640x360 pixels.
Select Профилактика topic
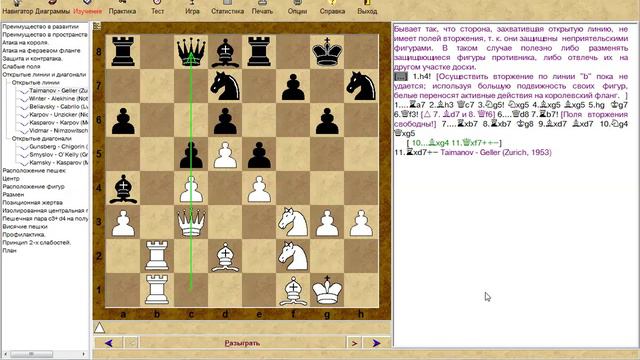(x=24, y=235)
